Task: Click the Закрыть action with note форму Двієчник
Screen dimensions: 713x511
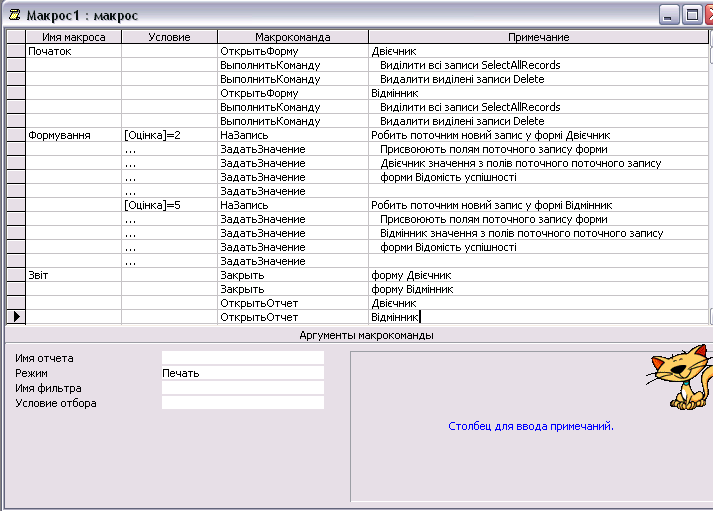Action: [293, 275]
